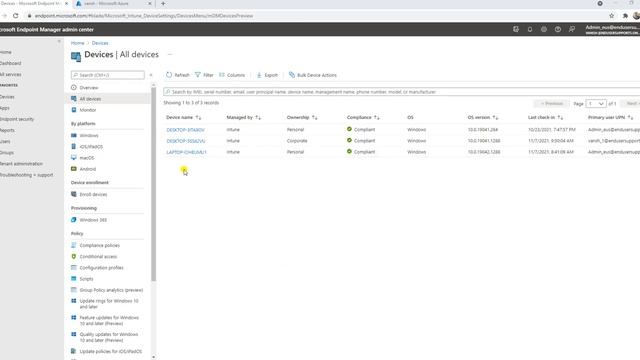The width and height of the screenshot is (640, 360).
Task: Open Tenant administration in the left navigation
Action: tap(21, 164)
